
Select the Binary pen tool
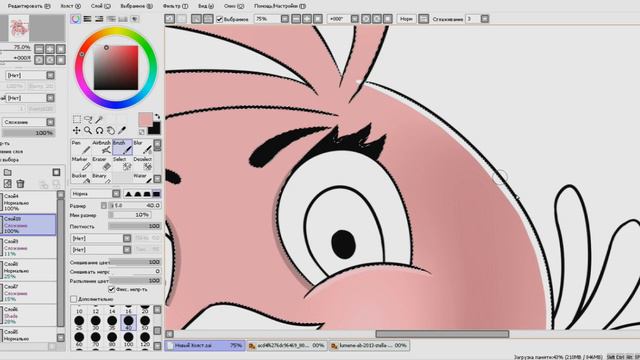point(102,178)
